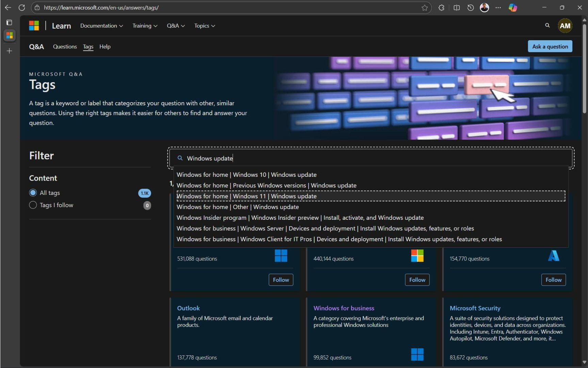The height and width of the screenshot is (368, 588).
Task: Open browser Settings and more ellipsis
Action: [498, 7]
